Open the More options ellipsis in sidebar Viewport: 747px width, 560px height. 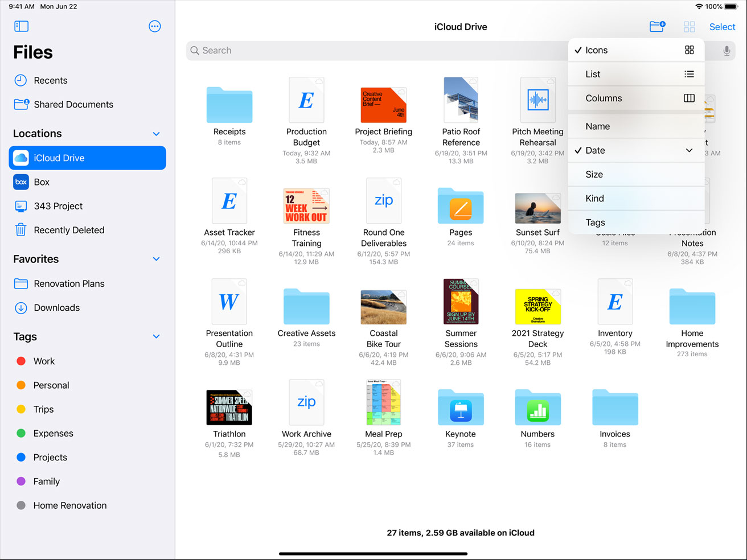click(155, 26)
